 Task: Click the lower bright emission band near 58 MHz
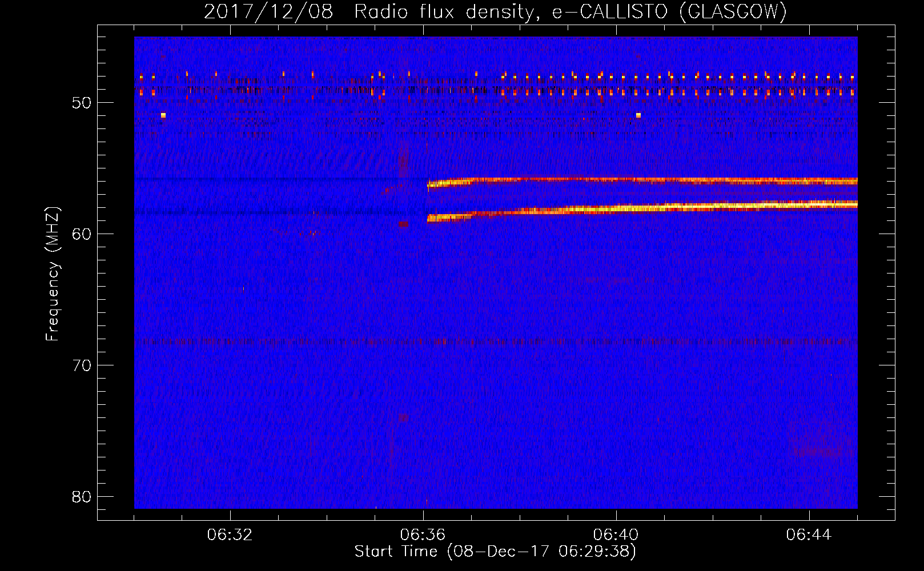coord(642,210)
